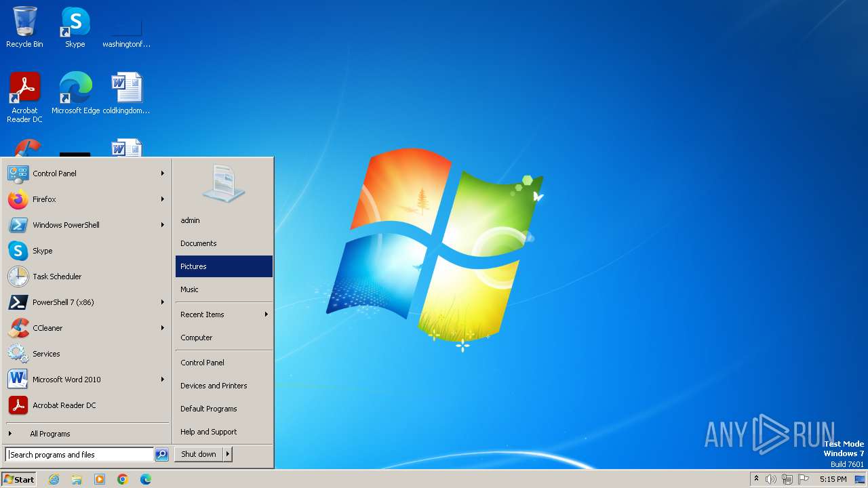Click Control Panel icon in Start menu programs
Screen dimensions: 868x488
click(x=18, y=174)
